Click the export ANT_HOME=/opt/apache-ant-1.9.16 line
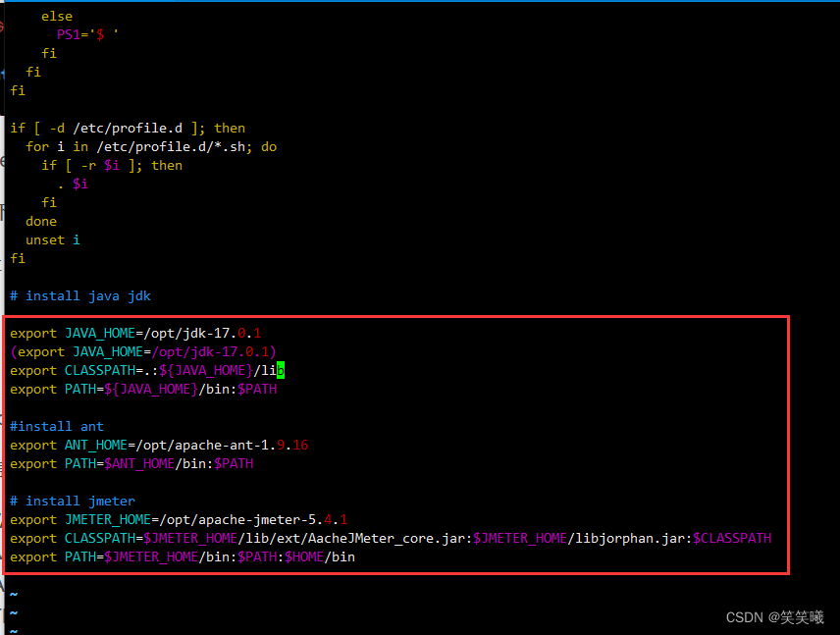Image resolution: width=840 pixels, height=635 pixels. 157,445
